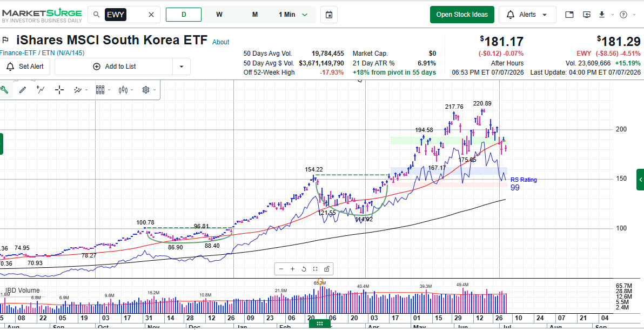Click Open Stock Ideas button
The width and height of the screenshot is (644, 330).
point(462,15)
